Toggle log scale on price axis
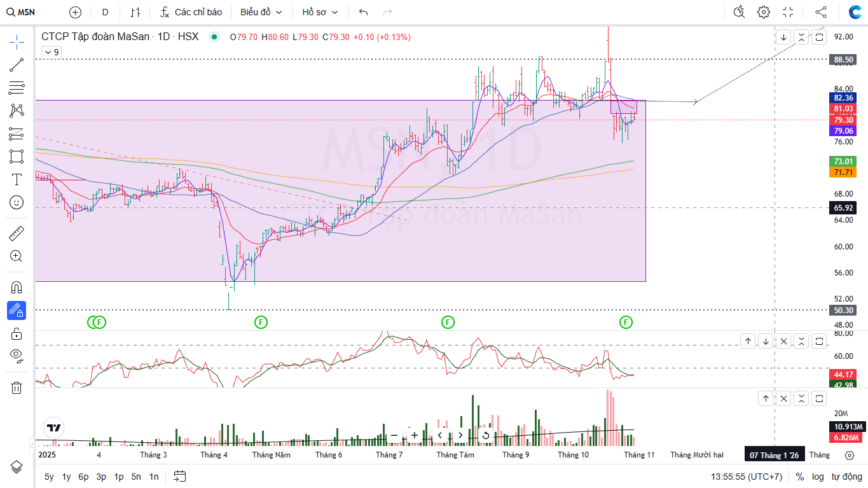The height and width of the screenshot is (488, 868). click(818, 477)
